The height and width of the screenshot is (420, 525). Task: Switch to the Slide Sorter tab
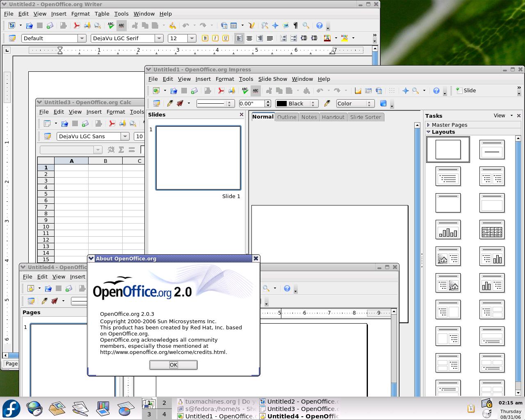(365, 117)
